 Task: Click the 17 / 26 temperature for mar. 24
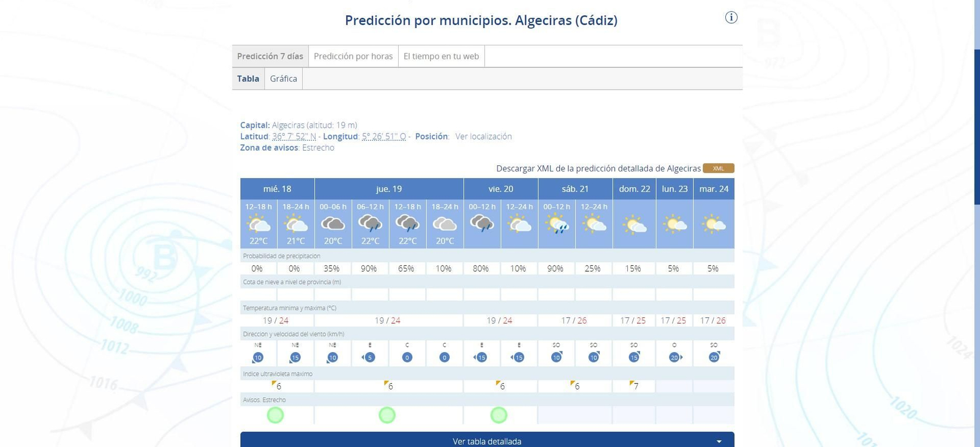tap(713, 320)
